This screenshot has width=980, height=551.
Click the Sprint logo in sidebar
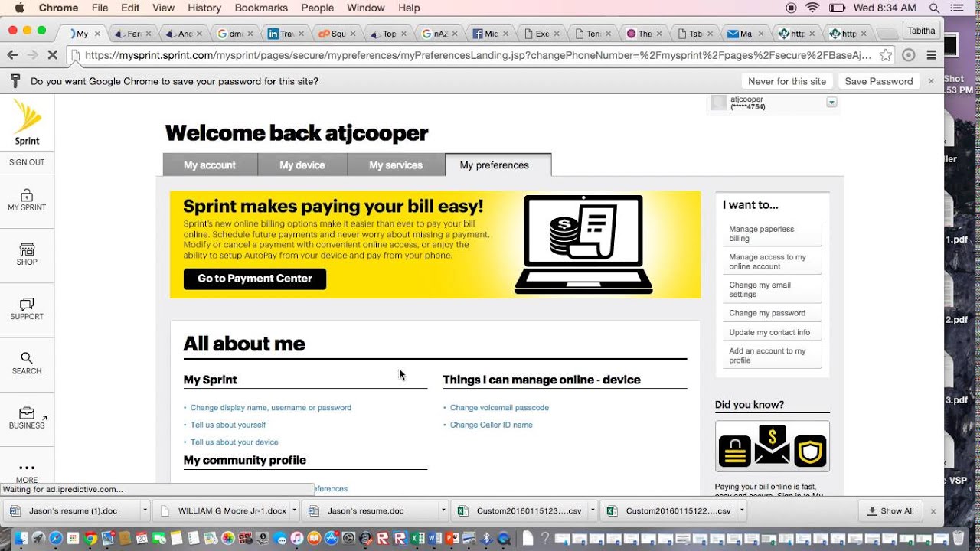[x=27, y=122]
